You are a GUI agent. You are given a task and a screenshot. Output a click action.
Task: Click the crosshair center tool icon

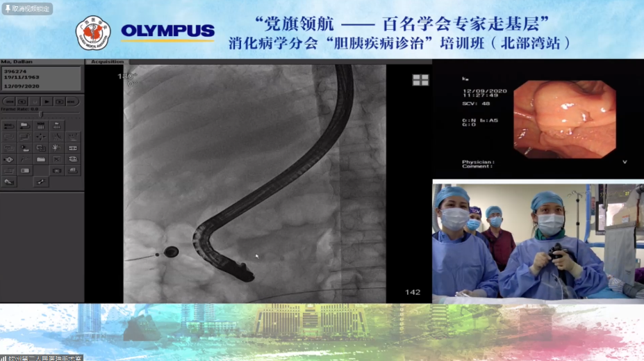tap(41, 137)
